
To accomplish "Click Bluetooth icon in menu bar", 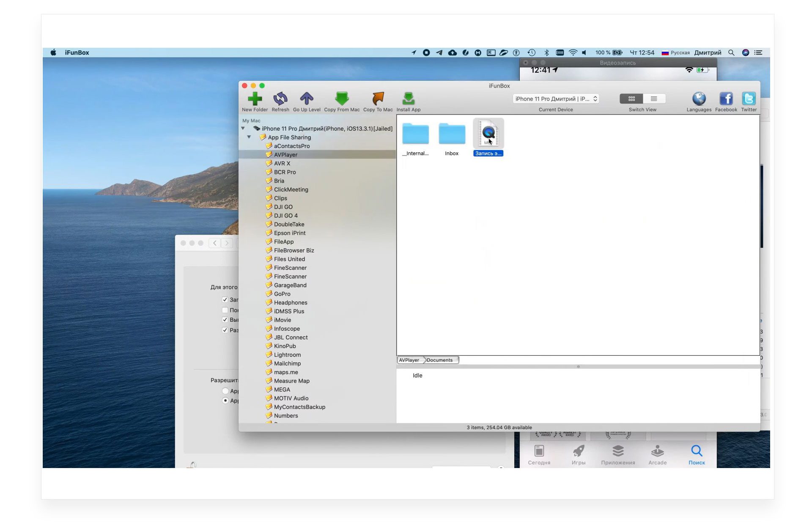I will click(546, 52).
